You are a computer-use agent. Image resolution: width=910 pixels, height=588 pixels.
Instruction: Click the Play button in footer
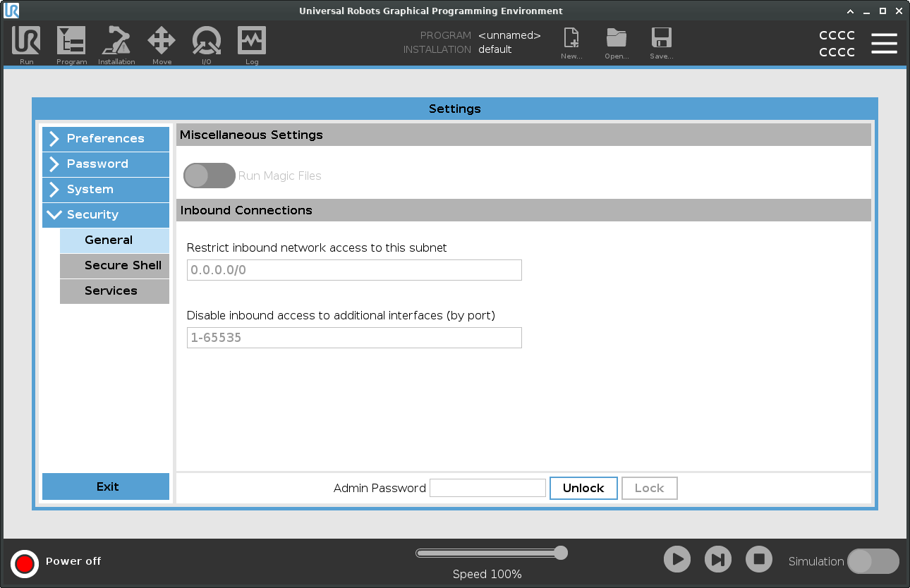[x=677, y=560]
